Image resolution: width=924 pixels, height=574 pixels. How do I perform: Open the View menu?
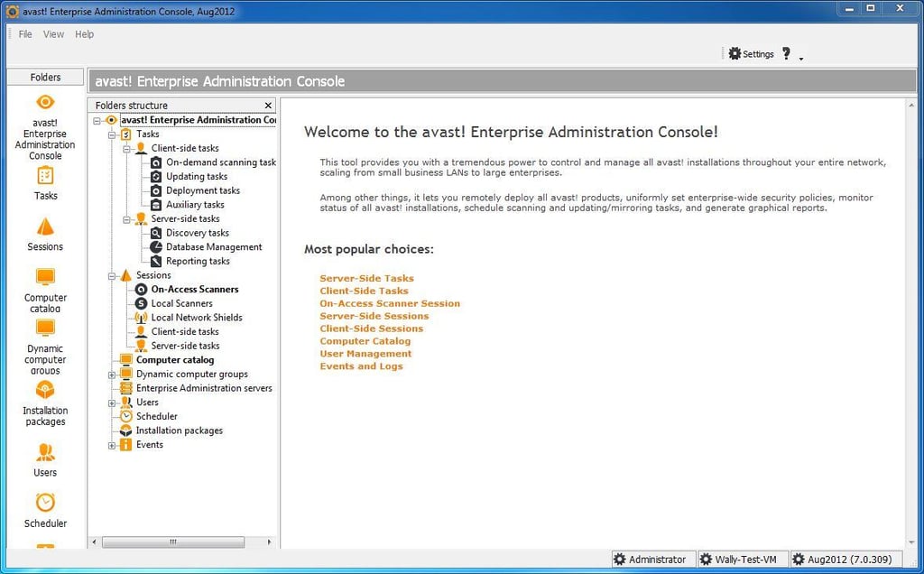pos(53,34)
